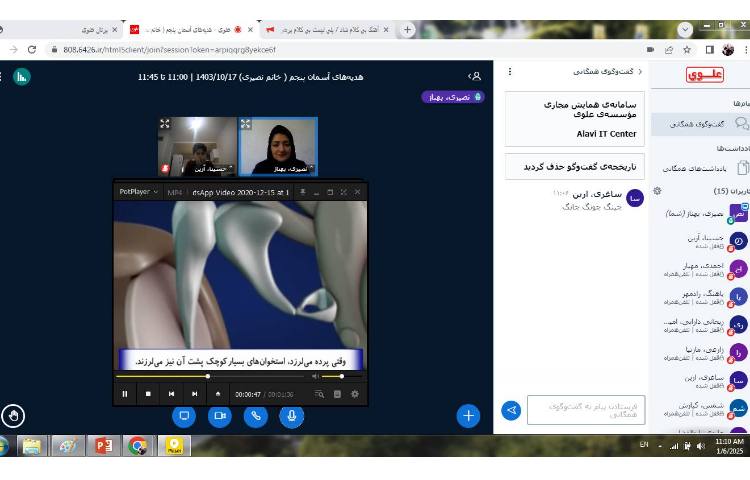Toggle the webcam sharing button
Viewport: 750px width, 480px height.
(x=220, y=415)
